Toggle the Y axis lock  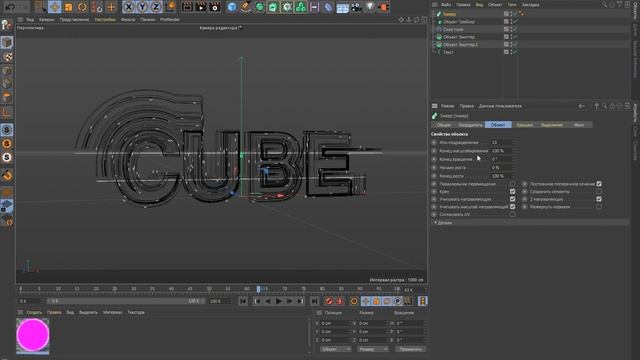[142, 7]
